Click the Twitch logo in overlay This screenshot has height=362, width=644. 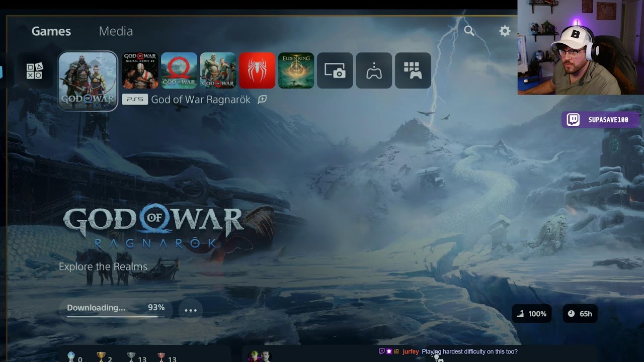point(573,120)
